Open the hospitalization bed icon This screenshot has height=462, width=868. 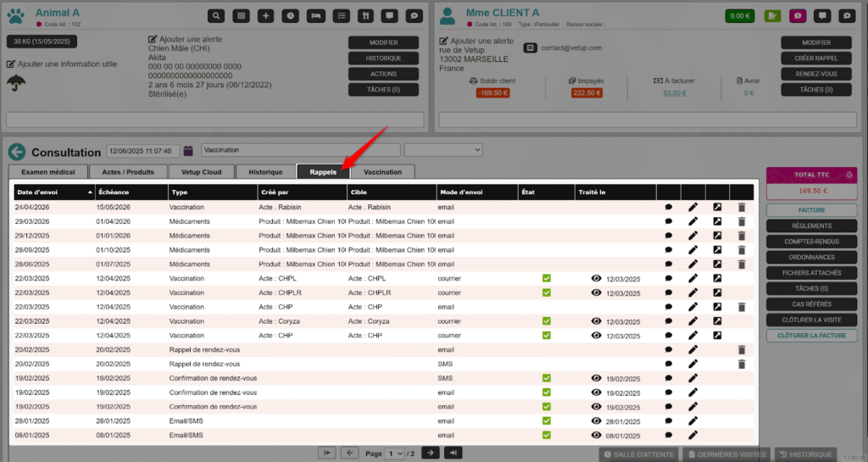pos(315,15)
